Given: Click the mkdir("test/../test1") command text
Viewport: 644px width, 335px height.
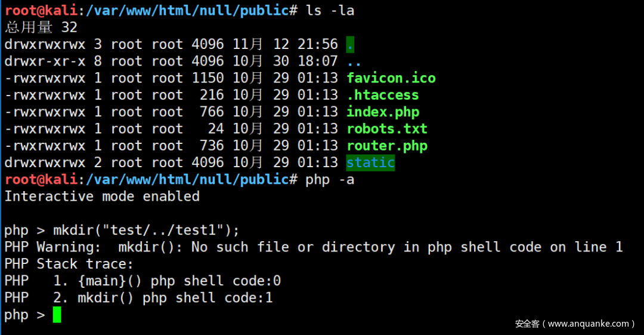Looking at the screenshot, I should (146, 230).
